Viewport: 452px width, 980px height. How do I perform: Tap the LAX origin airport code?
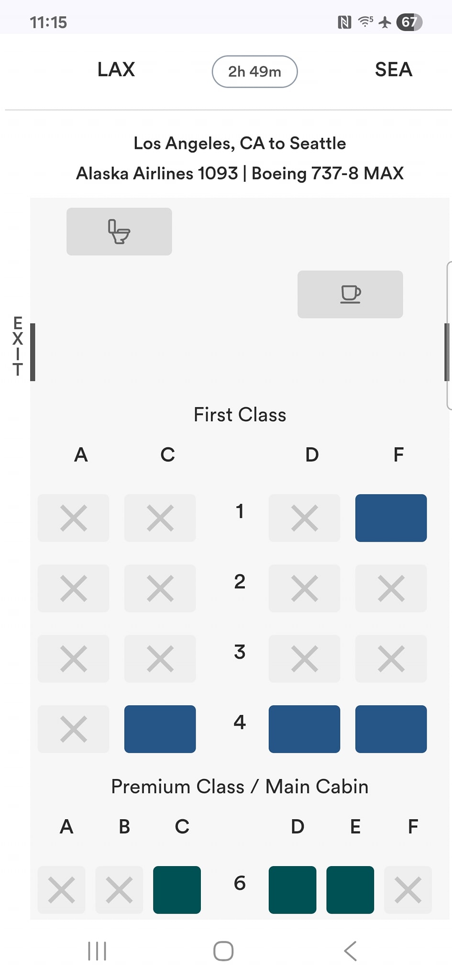[x=116, y=70]
